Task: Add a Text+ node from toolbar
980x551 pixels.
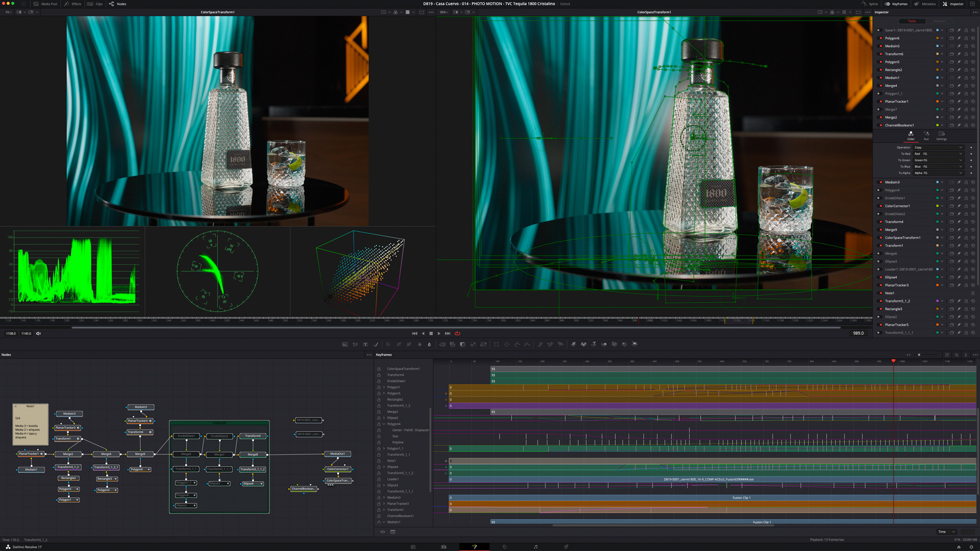Action: [x=366, y=344]
